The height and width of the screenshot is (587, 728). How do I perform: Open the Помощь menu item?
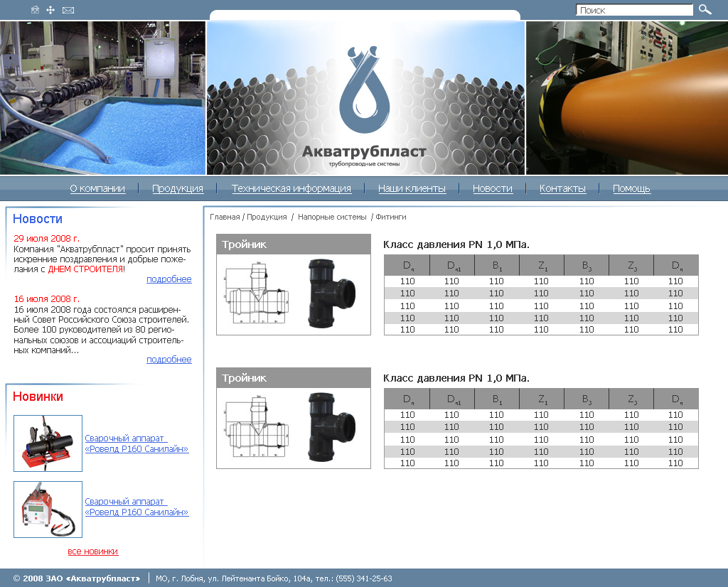pyautogui.click(x=631, y=188)
